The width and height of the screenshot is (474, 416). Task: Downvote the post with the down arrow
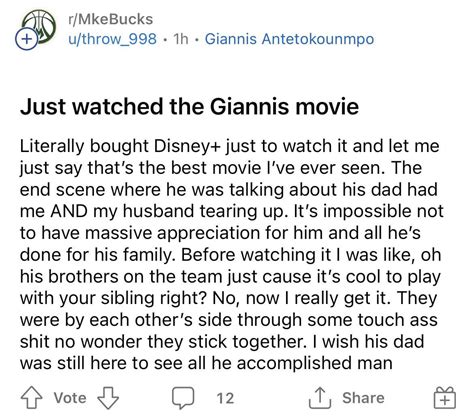point(108,398)
